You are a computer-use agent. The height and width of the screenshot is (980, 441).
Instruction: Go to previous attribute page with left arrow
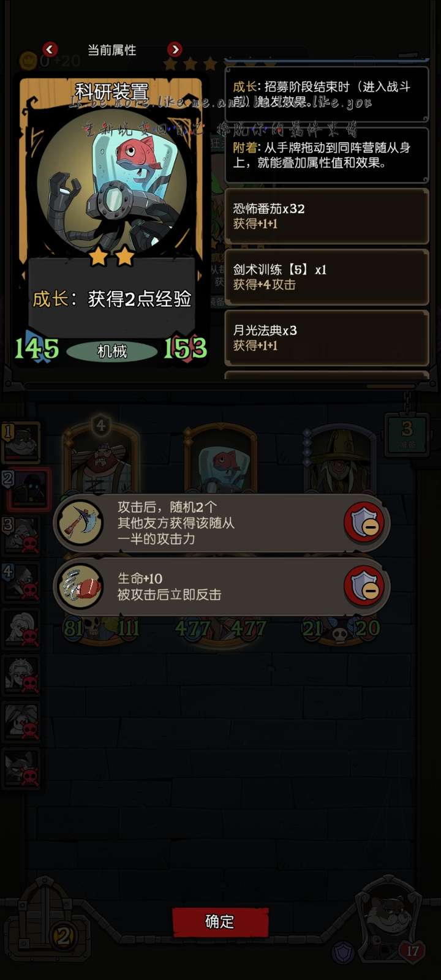[x=50, y=49]
